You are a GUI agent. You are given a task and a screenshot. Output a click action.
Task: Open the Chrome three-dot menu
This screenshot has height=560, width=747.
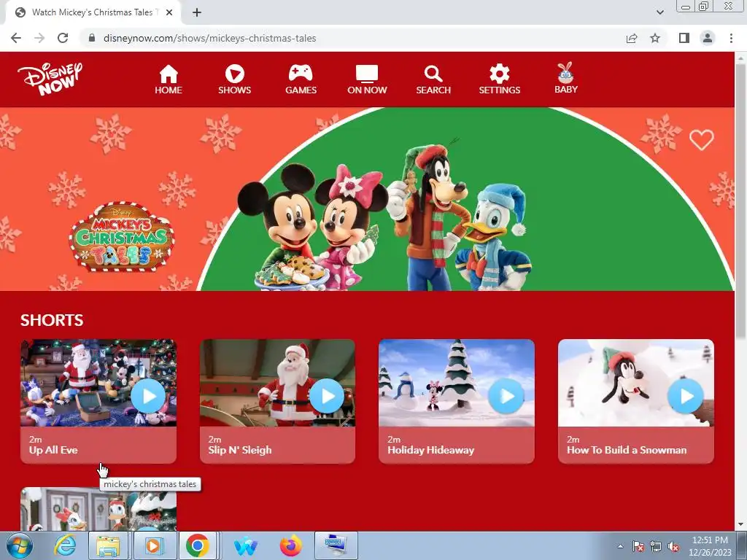pos(731,38)
